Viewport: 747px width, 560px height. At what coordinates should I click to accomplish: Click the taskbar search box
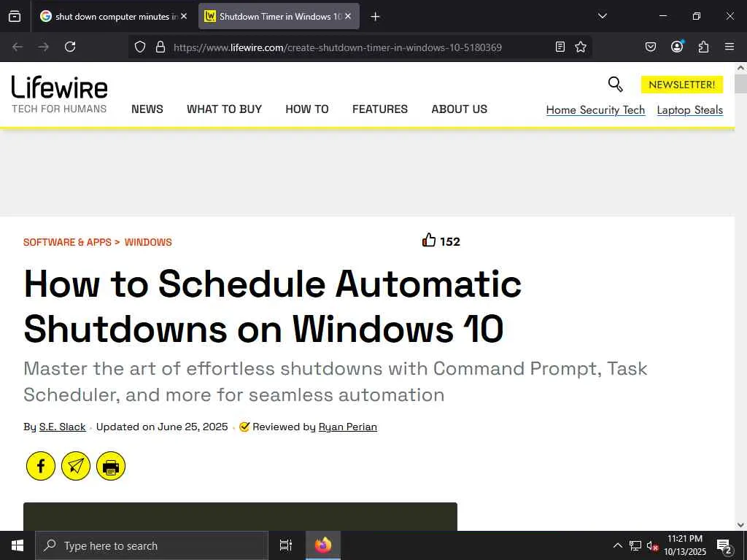coord(152,545)
